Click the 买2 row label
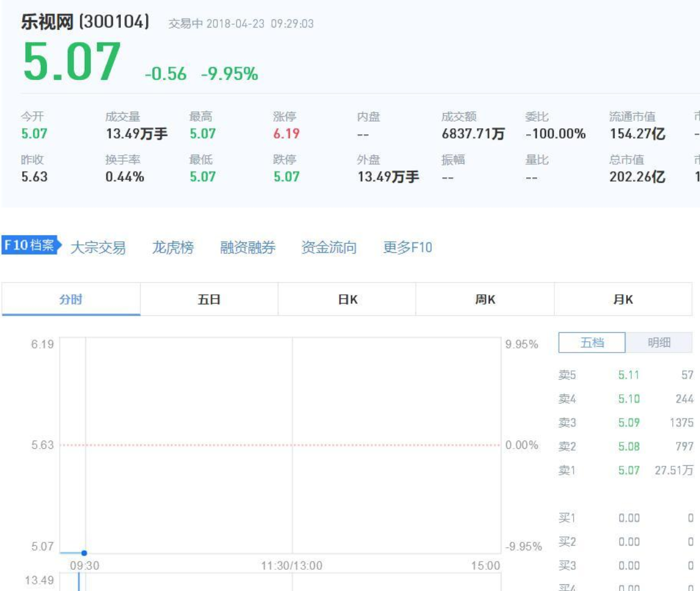The height and width of the screenshot is (591, 700). coord(567,542)
